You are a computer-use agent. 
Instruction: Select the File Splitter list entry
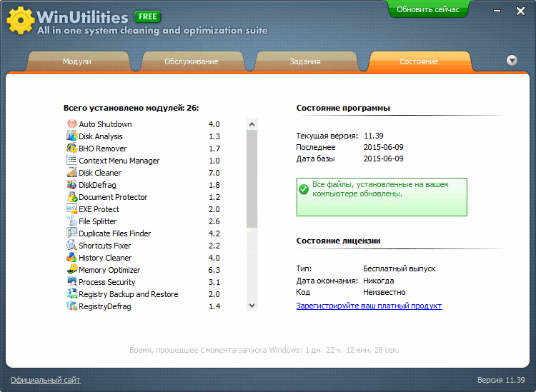click(x=144, y=221)
